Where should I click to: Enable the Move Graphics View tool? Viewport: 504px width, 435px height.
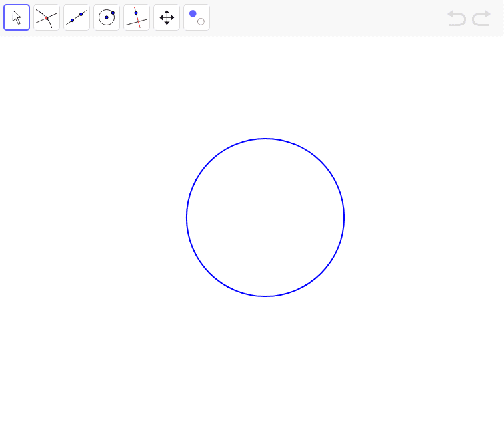pyautogui.click(x=167, y=17)
